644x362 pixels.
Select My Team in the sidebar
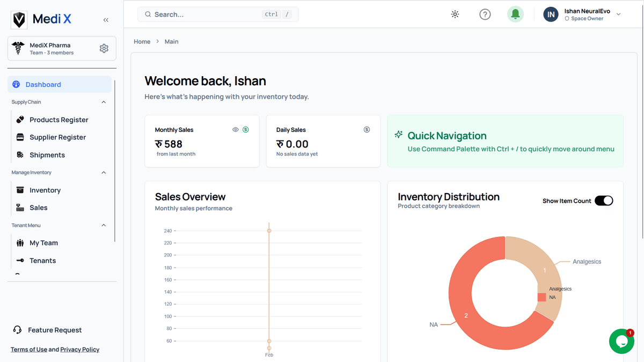coord(44,242)
